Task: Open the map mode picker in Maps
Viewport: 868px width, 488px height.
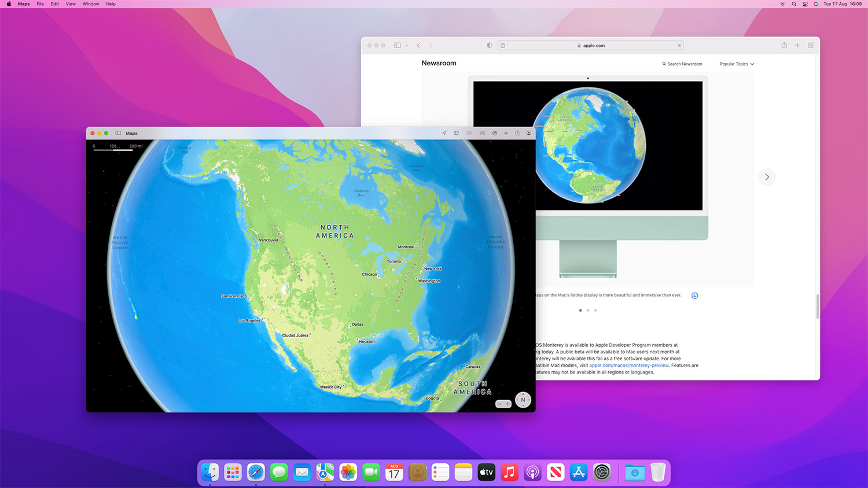Action: coord(456,133)
